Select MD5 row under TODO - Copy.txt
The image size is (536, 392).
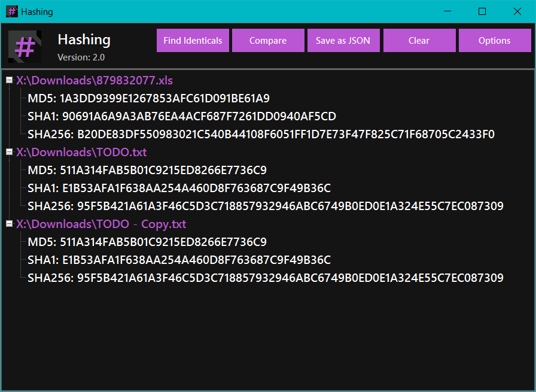click(x=147, y=242)
